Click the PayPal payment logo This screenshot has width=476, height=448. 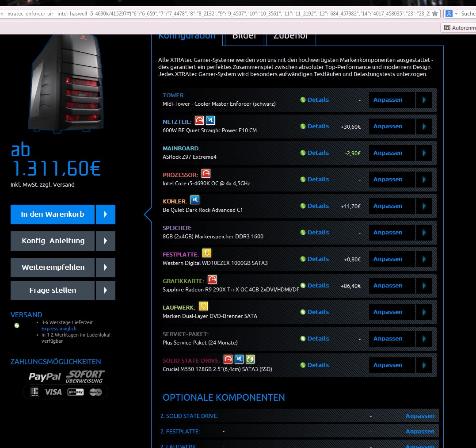[x=45, y=377]
